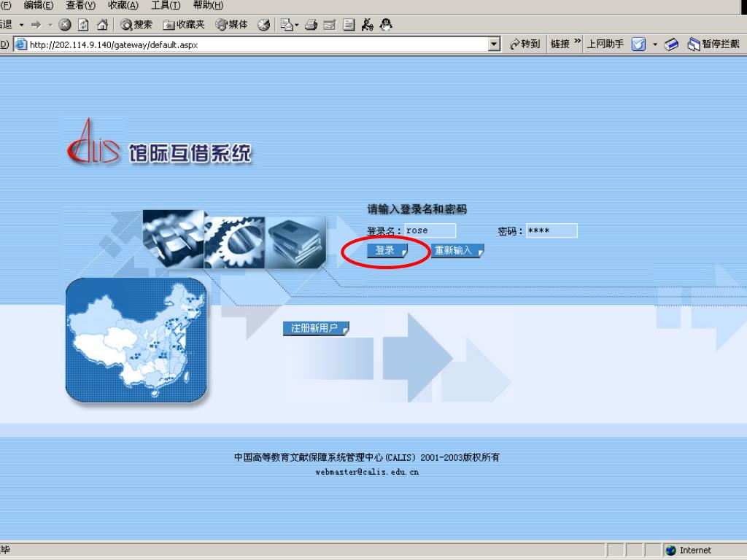Click the 转到 Go button
Image resolution: width=747 pixels, height=560 pixels.
[525, 44]
